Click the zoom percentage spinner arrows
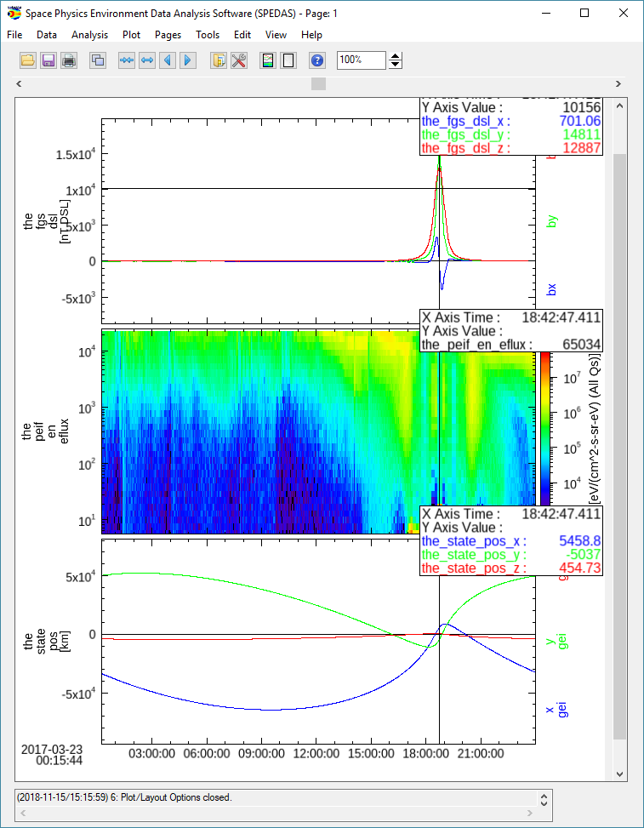The width and height of the screenshot is (644, 828). coord(396,60)
